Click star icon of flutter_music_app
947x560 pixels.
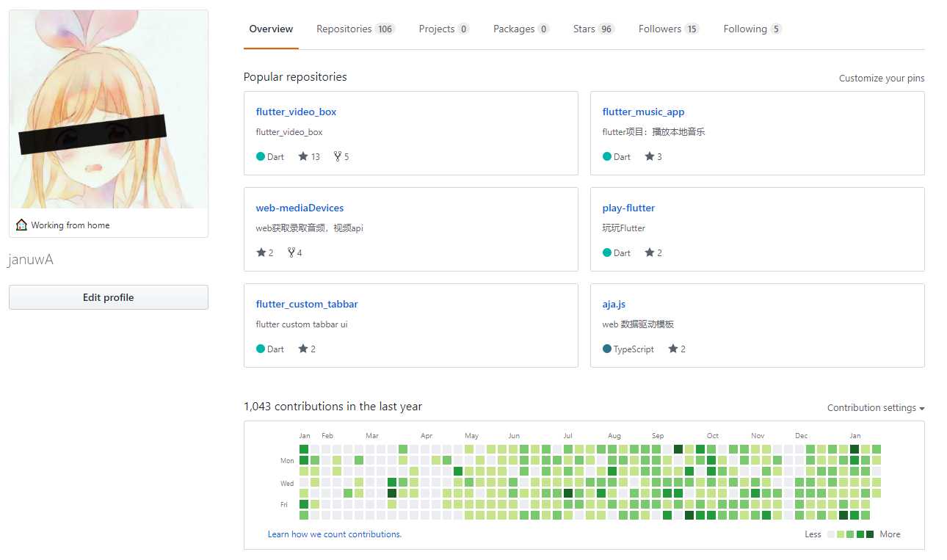[650, 156]
